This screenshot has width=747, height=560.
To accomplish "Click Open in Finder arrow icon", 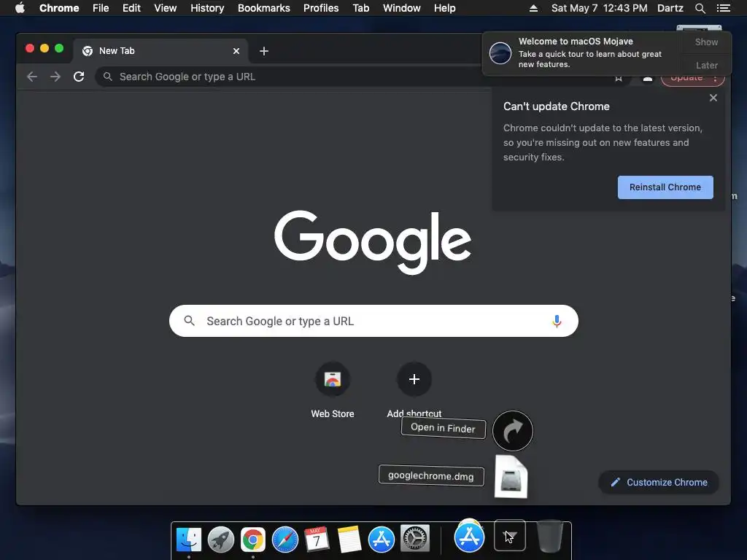I will pyautogui.click(x=513, y=431).
